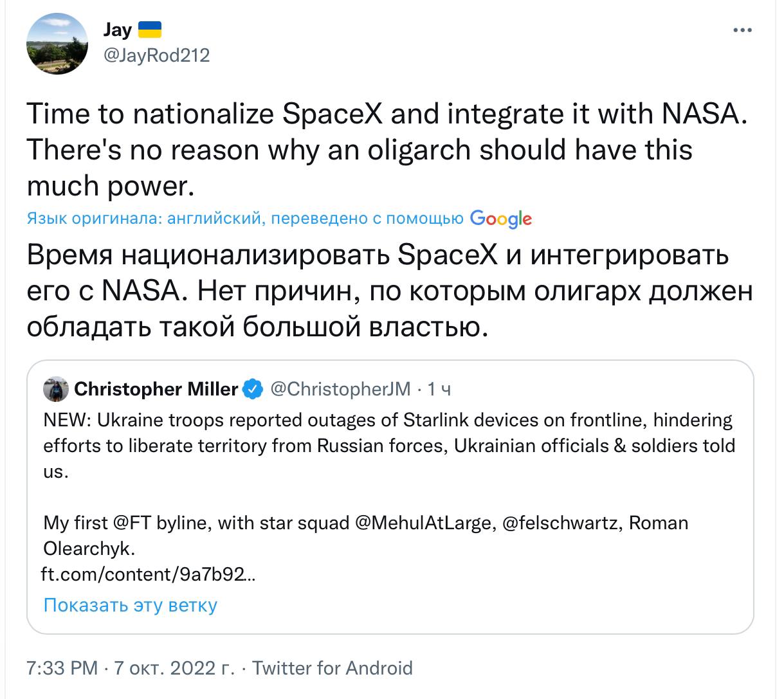Open the @ChristopherJM handle

340,389
